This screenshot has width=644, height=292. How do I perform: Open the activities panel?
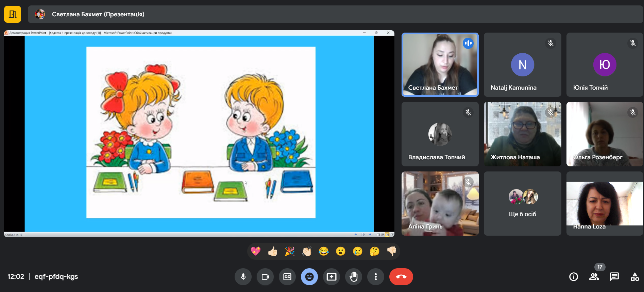click(635, 277)
